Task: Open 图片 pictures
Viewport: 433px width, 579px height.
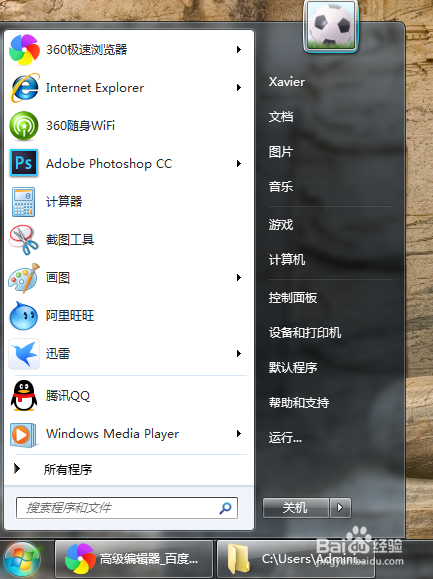Action: [x=281, y=152]
